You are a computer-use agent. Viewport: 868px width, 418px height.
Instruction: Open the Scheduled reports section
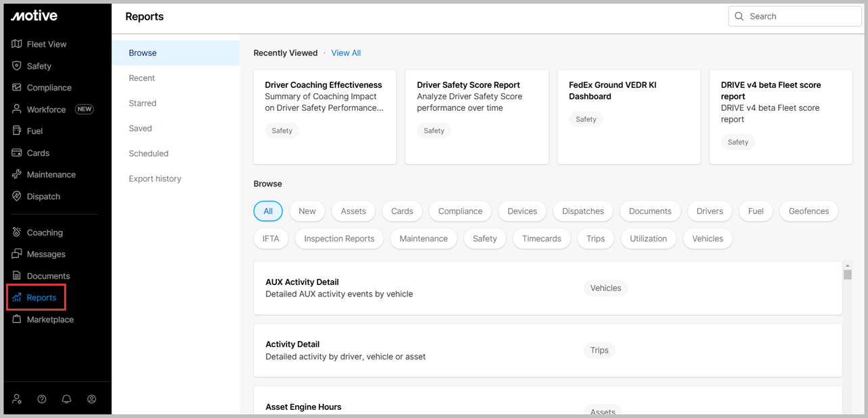click(x=149, y=153)
